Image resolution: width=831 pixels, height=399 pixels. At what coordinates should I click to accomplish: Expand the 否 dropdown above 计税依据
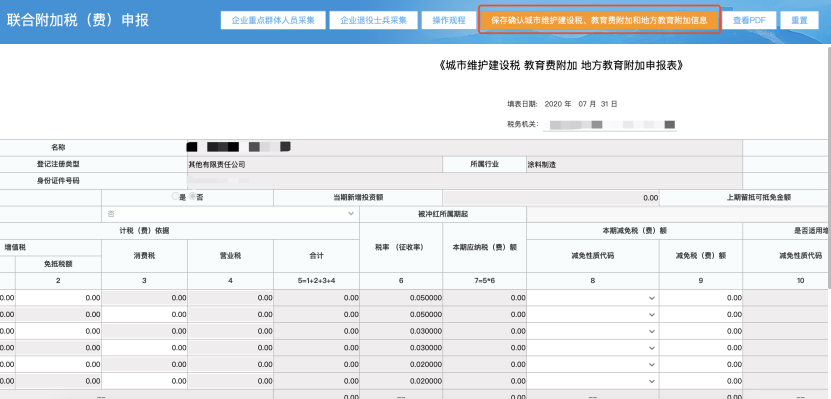pos(230,214)
